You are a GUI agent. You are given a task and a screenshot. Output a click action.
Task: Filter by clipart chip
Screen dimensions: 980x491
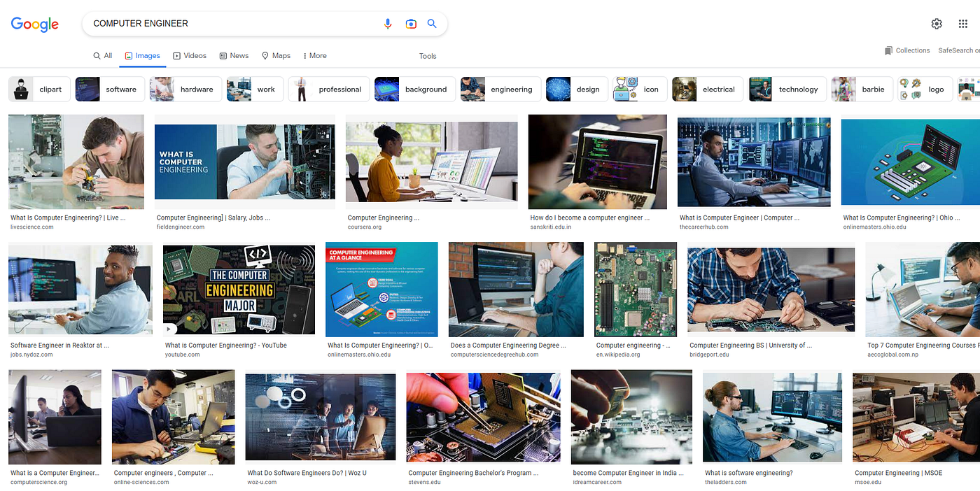click(x=39, y=90)
